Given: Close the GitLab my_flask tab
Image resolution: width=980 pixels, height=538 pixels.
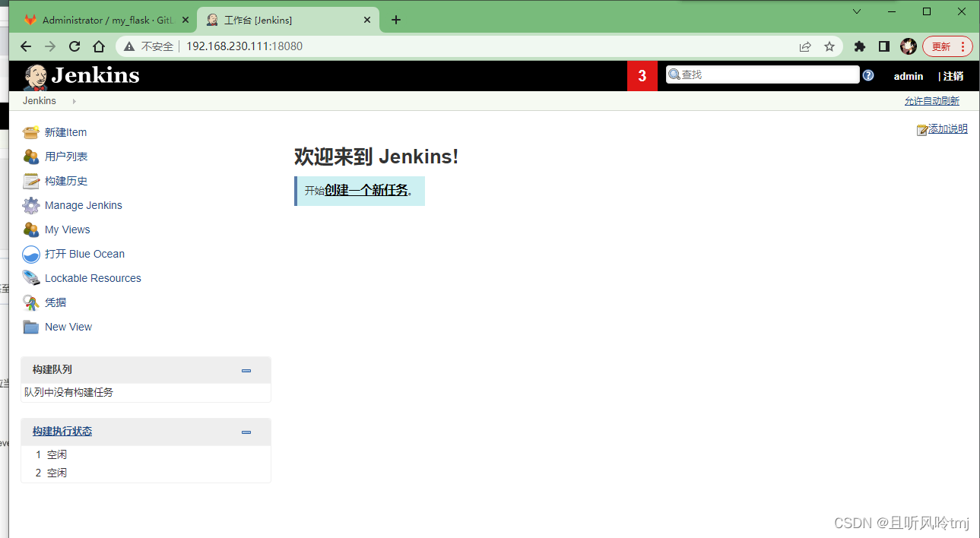Looking at the screenshot, I should 186,20.
